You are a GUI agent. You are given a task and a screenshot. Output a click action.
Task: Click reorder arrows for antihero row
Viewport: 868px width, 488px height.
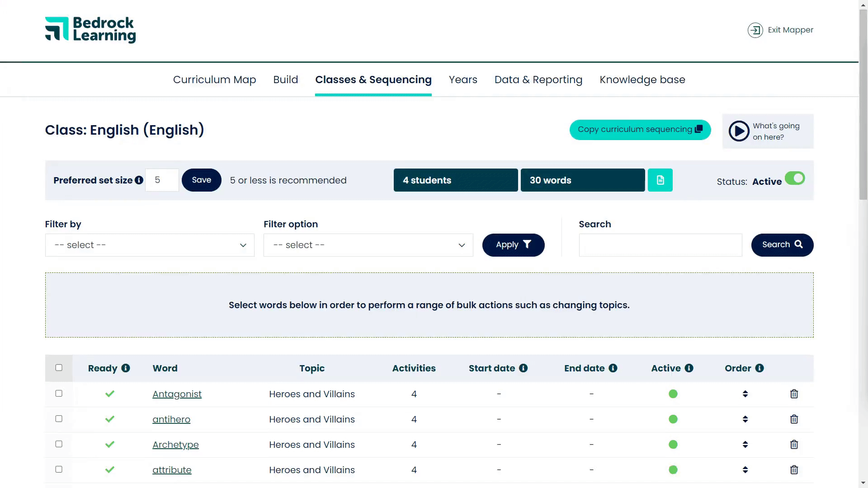coord(745,419)
